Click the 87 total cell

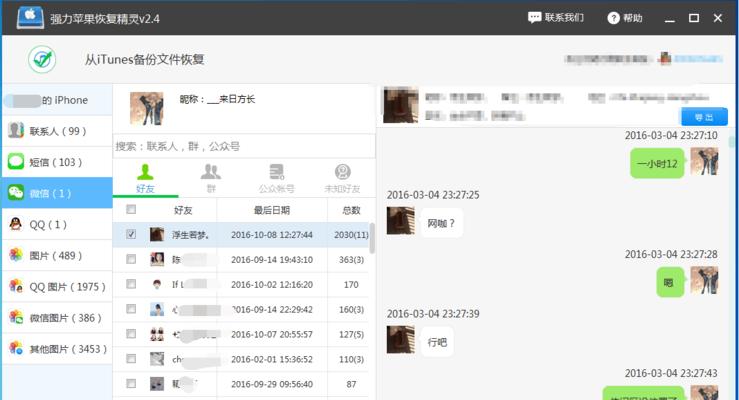pos(351,384)
